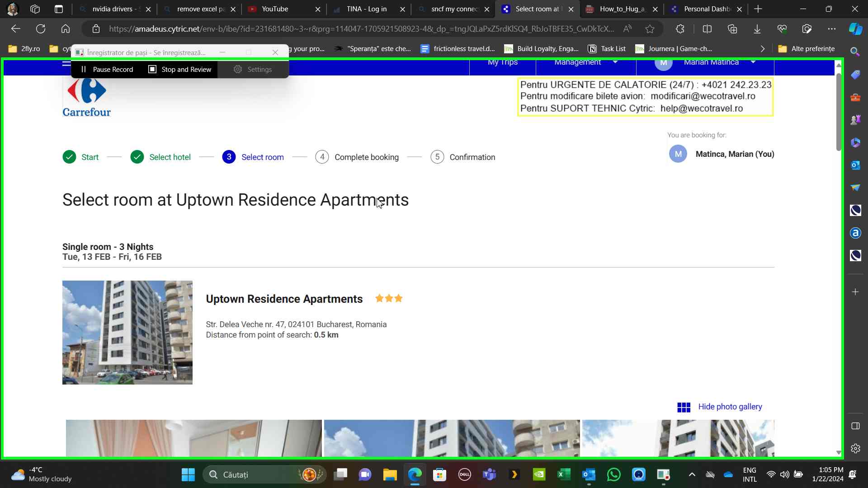Image resolution: width=868 pixels, height=488 pixels.
Task: Open Outlook icon in Edge sidebar
Action: (855, 165)
